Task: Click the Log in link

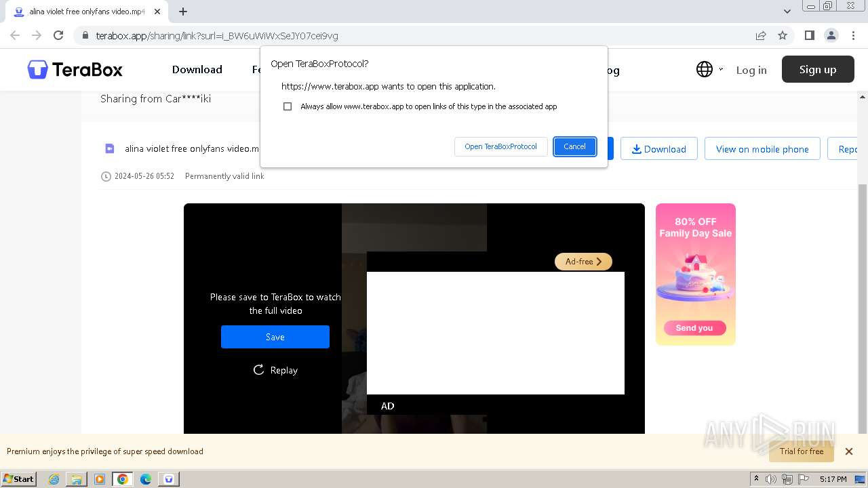Action: [751, 70]
